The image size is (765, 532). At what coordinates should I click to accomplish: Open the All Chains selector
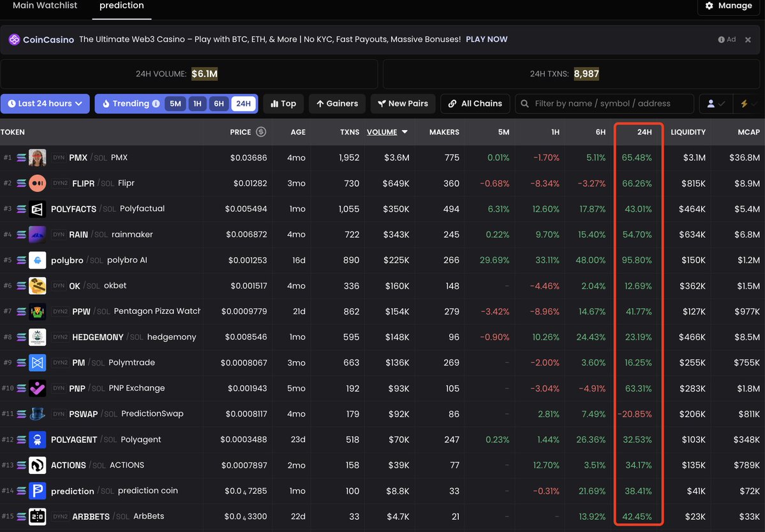pyautogui.click(x=475, y=103)
